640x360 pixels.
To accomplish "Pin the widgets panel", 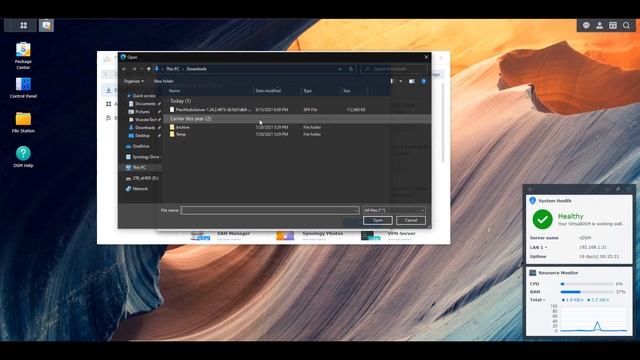I will click(x=618, y=189).
